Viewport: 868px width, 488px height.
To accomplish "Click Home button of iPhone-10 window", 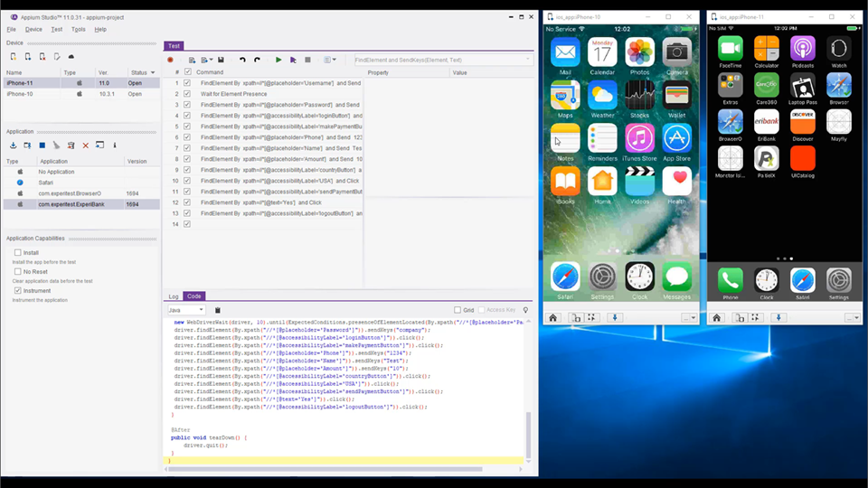I will [x=552, y=317].
